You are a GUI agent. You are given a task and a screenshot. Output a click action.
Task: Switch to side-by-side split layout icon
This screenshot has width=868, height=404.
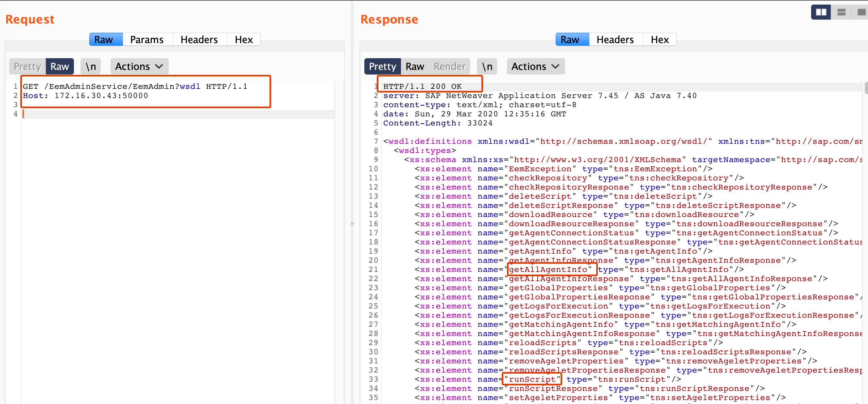821,12
